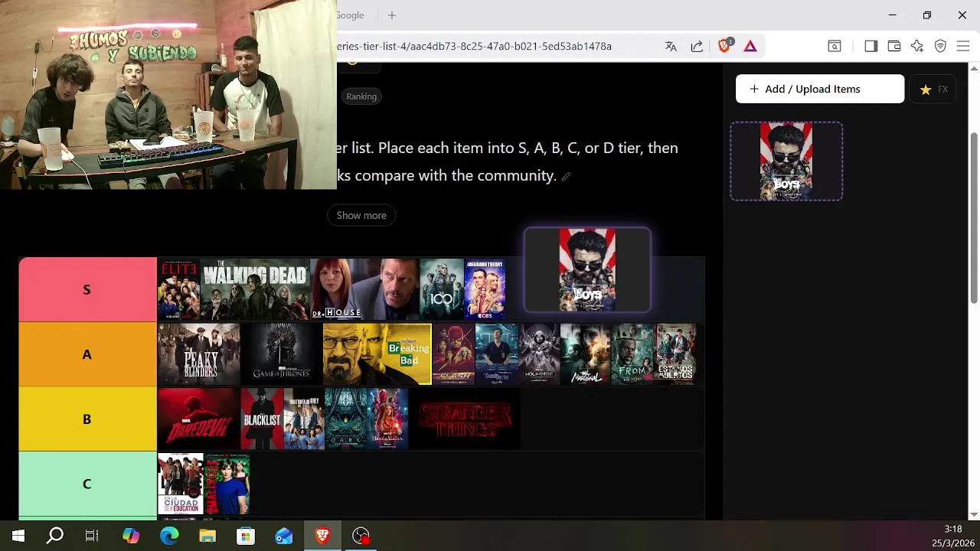
Task: Select the Dark poster in B tier
Action: tap(346, 419)
